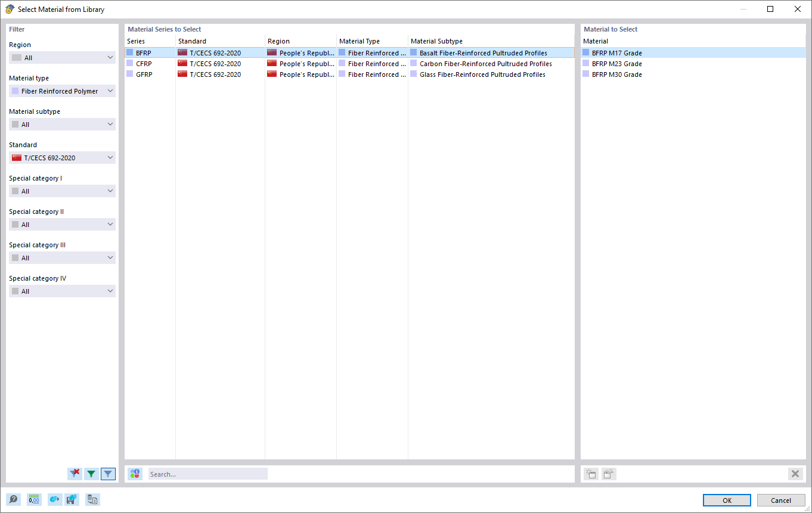Confirm selection with the OK button
Image resolution: width=812 pixels, height=513 pixels.
coord(727,500)
